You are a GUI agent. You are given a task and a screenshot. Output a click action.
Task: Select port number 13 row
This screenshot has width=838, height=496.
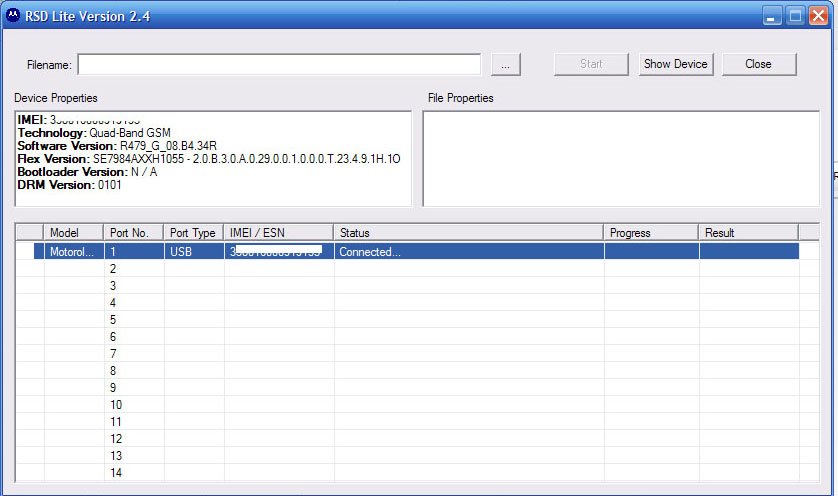coord(417,456)
